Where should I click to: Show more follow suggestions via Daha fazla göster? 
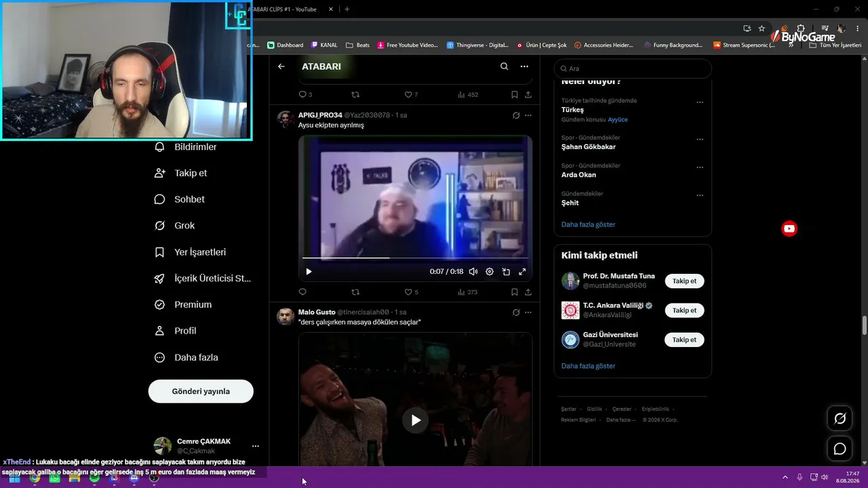click(x=588, y=366)
